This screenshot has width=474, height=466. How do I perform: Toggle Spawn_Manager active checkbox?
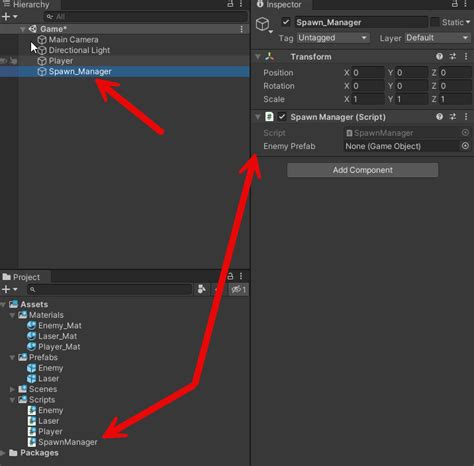(286, 22)
